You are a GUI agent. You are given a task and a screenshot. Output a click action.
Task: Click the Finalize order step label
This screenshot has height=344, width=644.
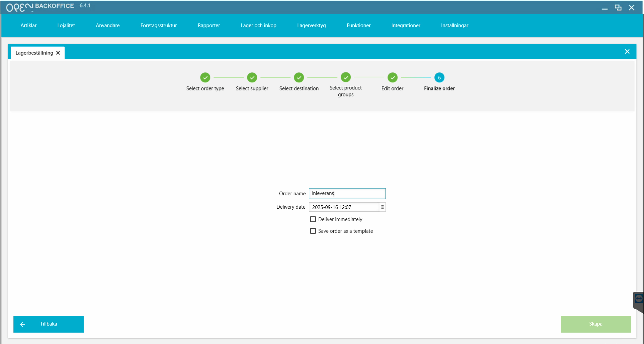[439, 88]
